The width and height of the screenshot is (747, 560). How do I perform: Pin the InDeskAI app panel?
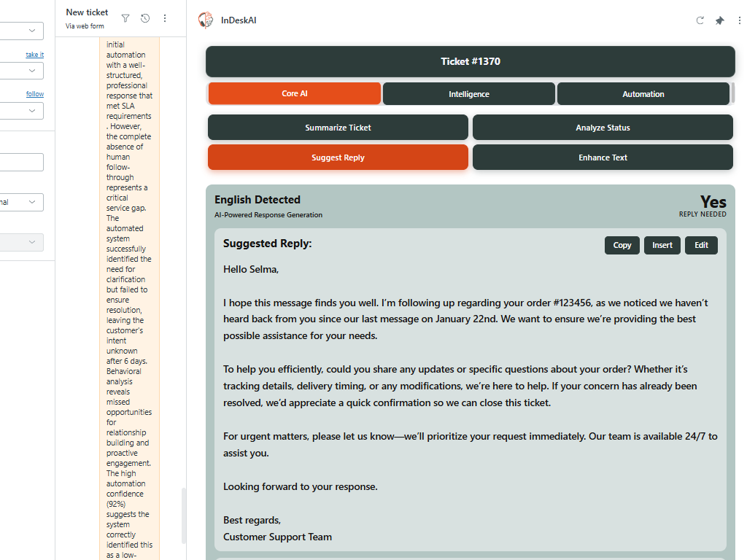pos(720,20)
